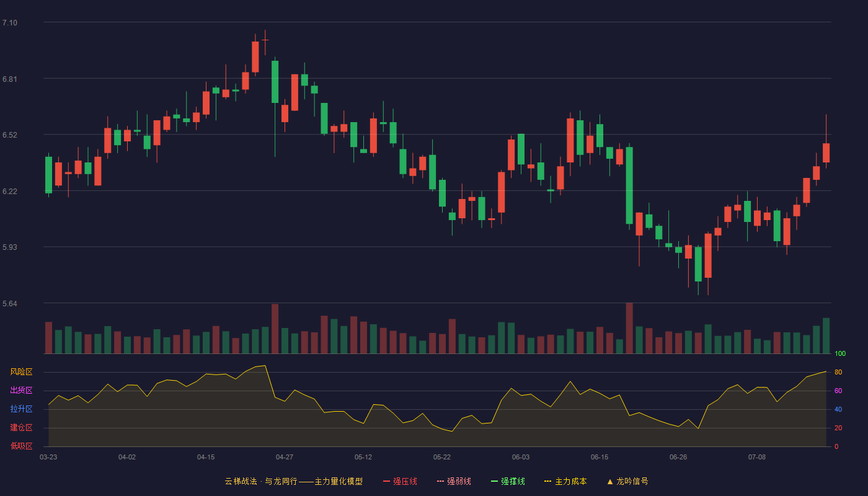Toggle the 龙吟信号 triangle legend item

627,481
